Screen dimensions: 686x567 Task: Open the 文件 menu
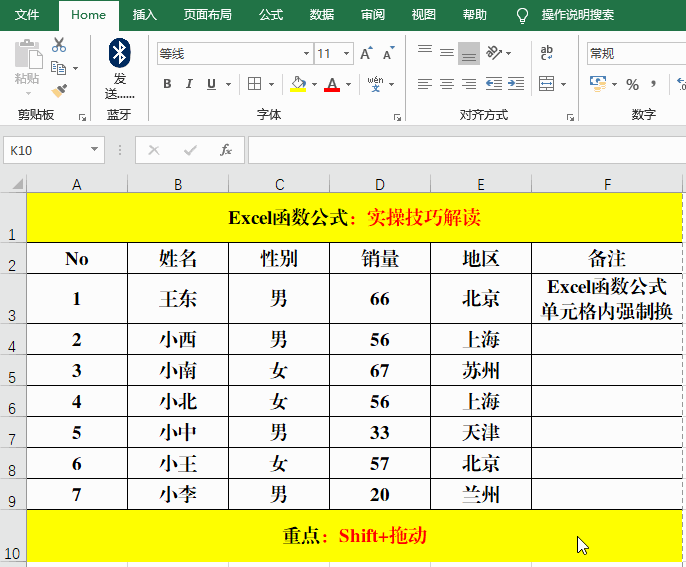(27, 15)
